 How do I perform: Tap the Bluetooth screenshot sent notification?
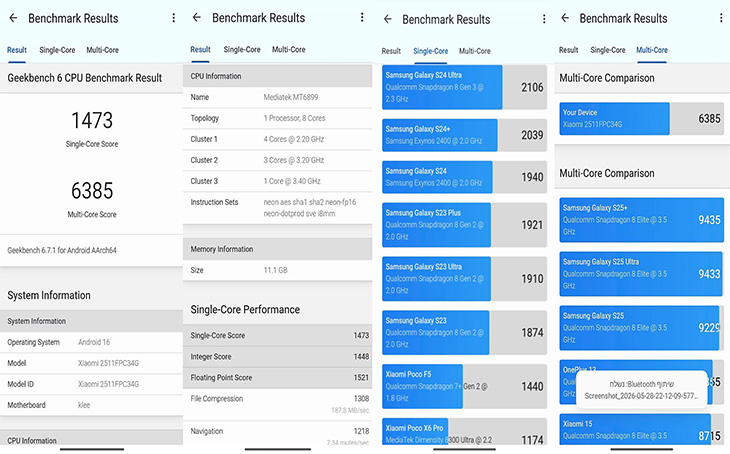tap(642, 390)
